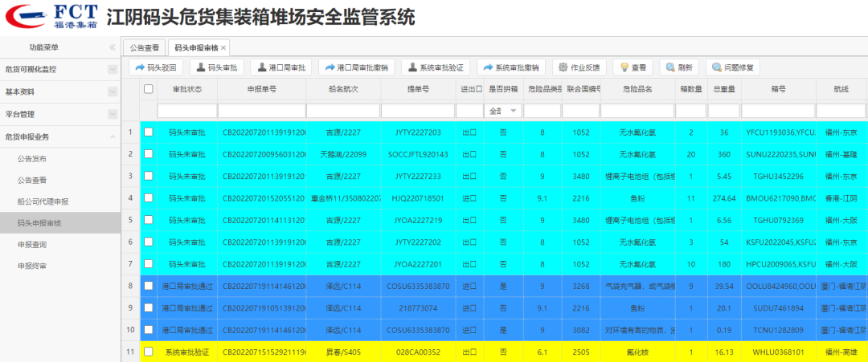
Task: Click bill number SOCCJFTL920143
Action: [x=418, y=154]
